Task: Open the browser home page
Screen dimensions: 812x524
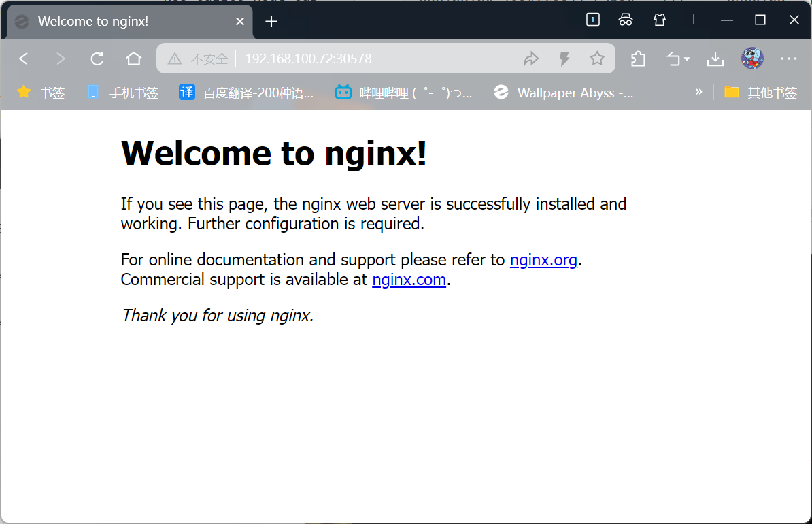Action: click(133, 59)
